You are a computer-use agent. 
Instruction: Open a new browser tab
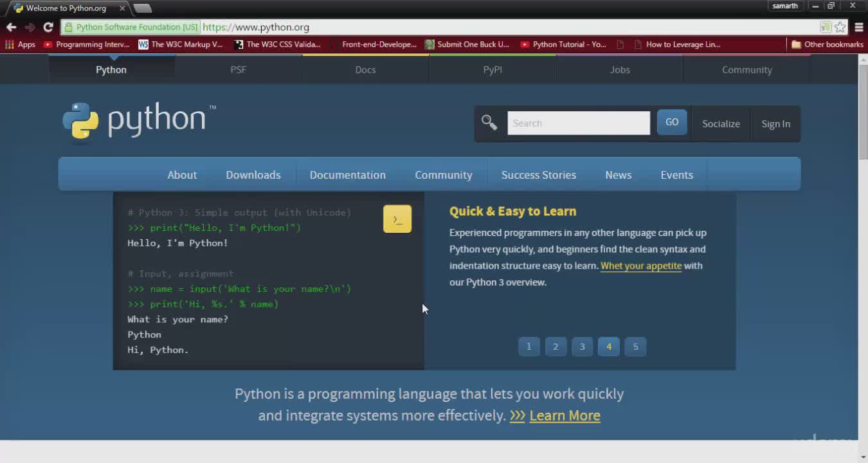143,8
